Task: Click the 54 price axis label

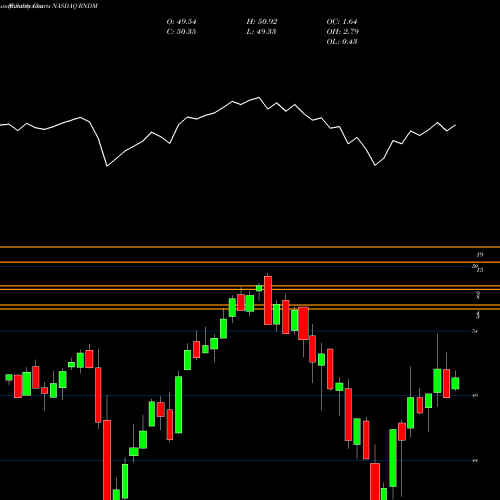Action: pos(475,331)
